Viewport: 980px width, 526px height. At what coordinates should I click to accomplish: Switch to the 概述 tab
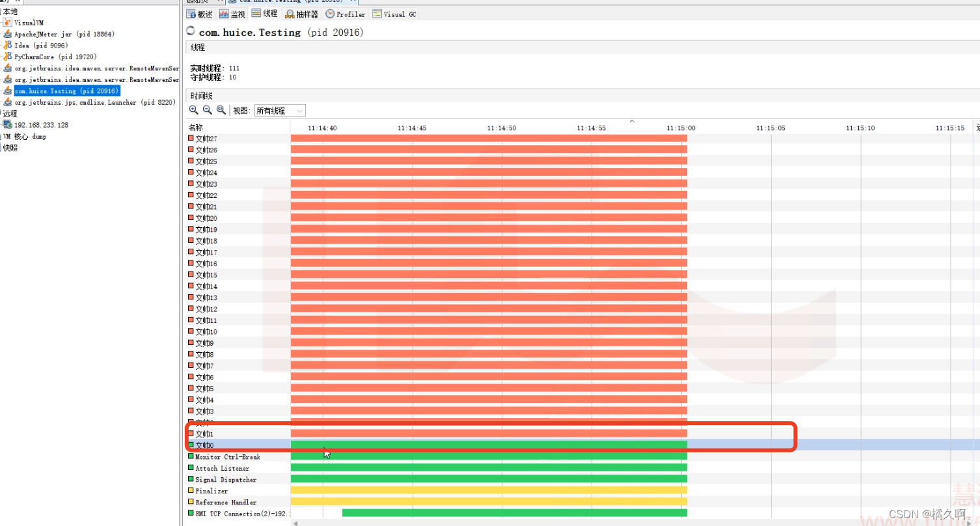(200, 14)
